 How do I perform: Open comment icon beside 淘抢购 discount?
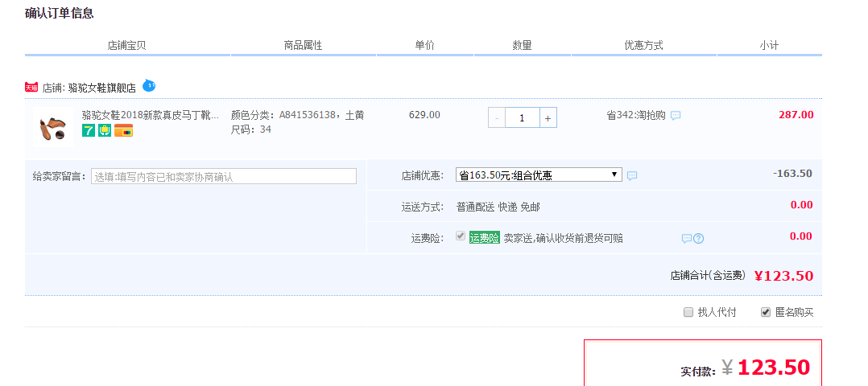[676, 116]
